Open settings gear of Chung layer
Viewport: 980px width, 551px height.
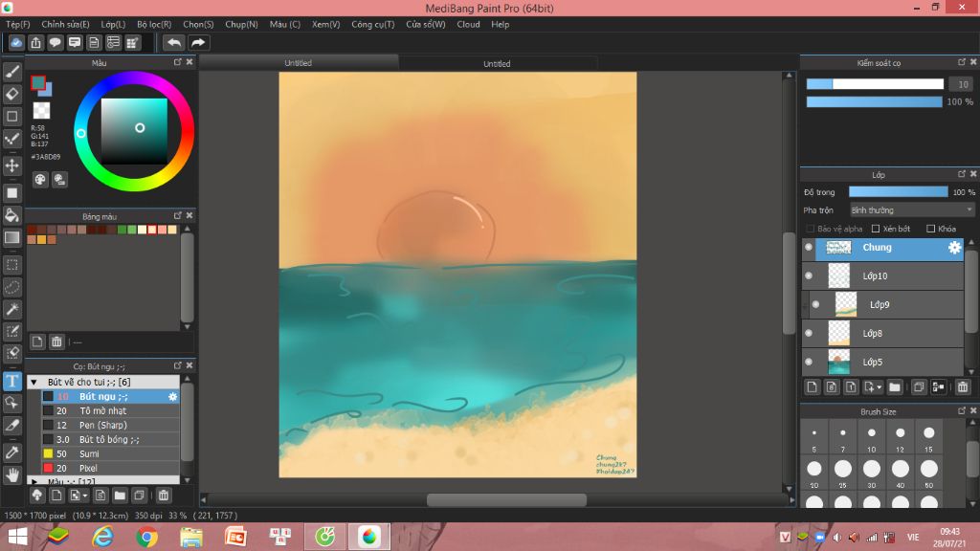tap(954, 248)
